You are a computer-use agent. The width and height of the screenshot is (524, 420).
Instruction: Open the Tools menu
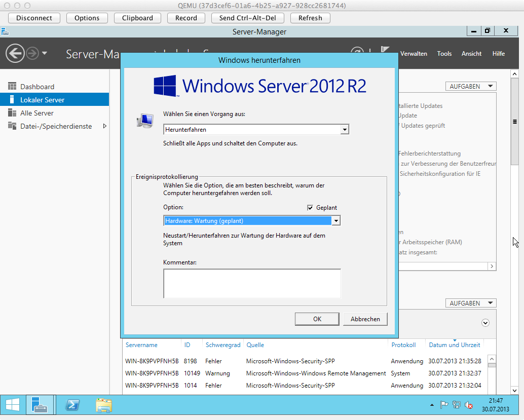pyautogui.click(x=444, y=54)
